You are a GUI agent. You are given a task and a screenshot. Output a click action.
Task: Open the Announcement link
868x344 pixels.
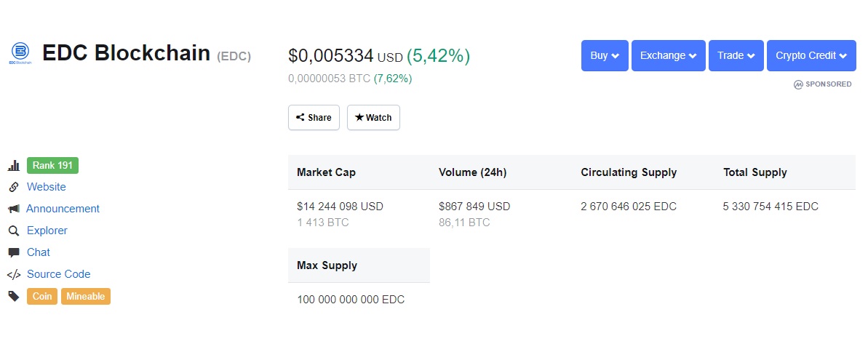pos(63,209)
